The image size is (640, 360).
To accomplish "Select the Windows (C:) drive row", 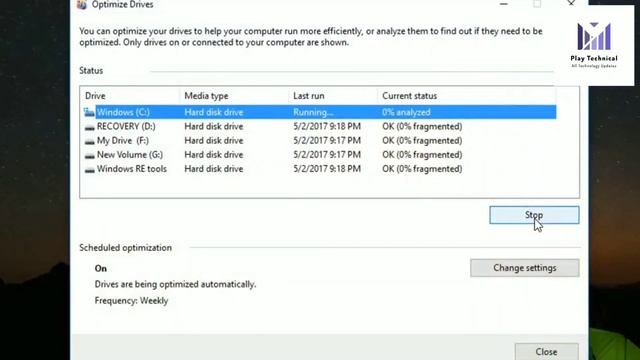I will pyautogui.click(x=320, y=112).
